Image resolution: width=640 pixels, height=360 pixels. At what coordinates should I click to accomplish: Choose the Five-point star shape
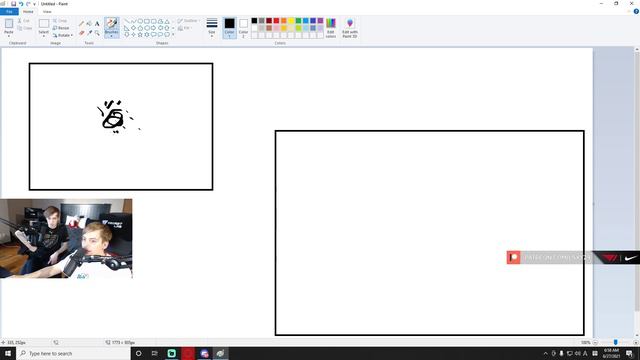[x=140, y=35]
